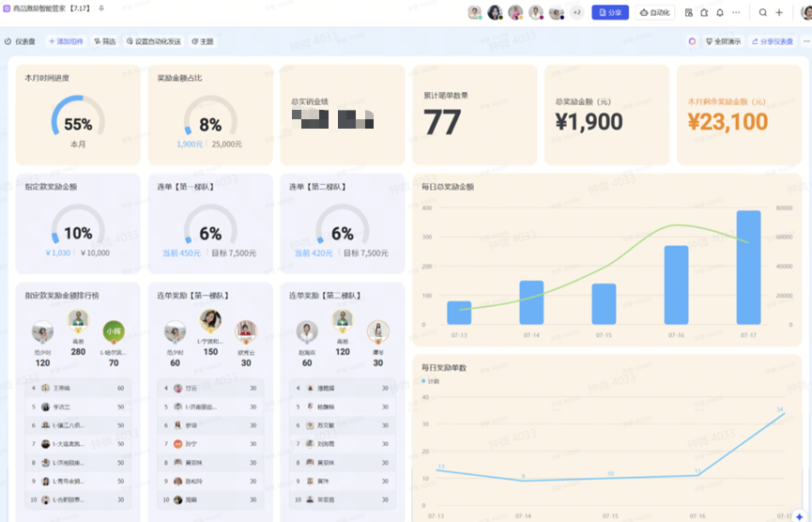Open the 仪表盘 dashboard switcher
The height and width of the screenshot is (522, 812).
tap(21, 41)
